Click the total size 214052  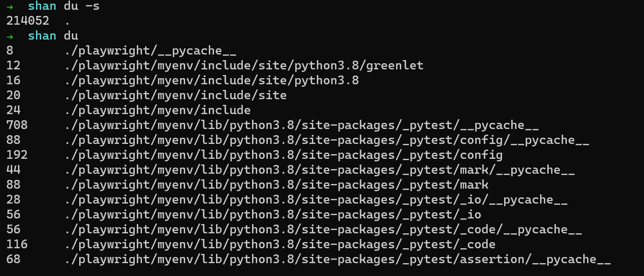coord(28,21)
